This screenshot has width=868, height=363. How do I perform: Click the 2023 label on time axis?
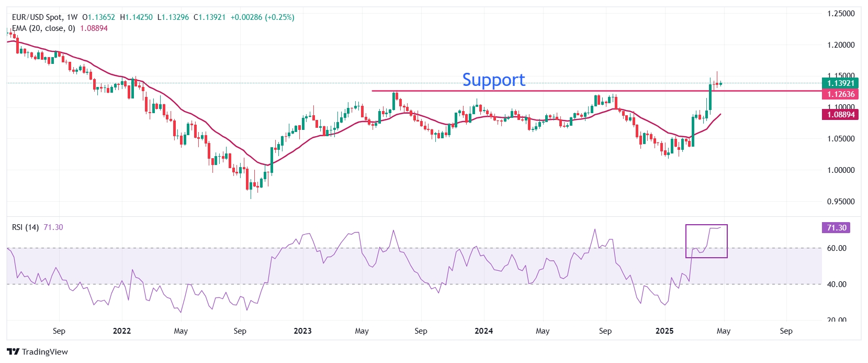point(302,331)
